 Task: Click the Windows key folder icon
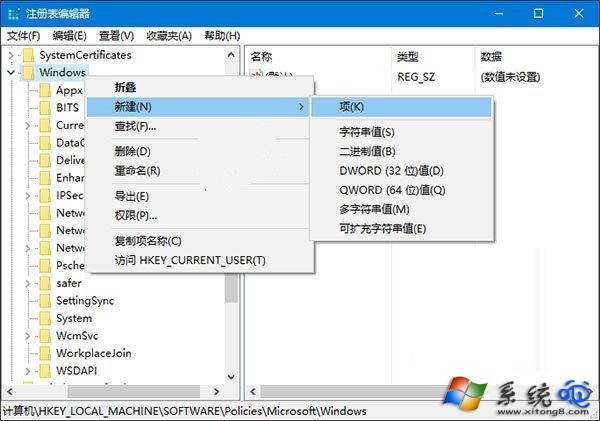[x=28, y=72]
